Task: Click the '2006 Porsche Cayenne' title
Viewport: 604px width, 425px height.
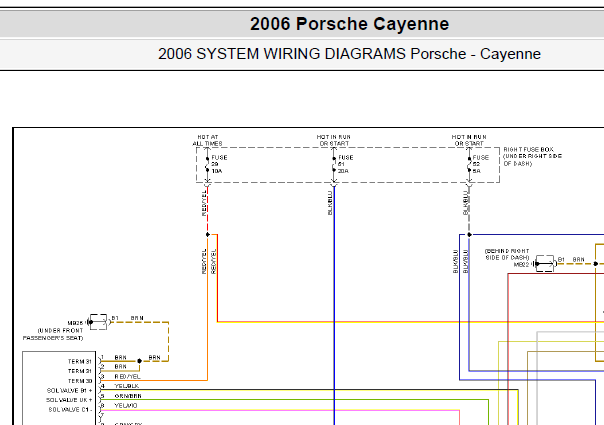Action: 349,24
